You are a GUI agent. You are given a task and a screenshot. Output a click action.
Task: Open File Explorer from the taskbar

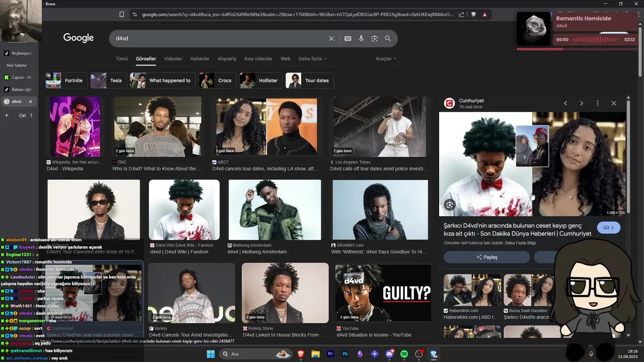[315, 354]
